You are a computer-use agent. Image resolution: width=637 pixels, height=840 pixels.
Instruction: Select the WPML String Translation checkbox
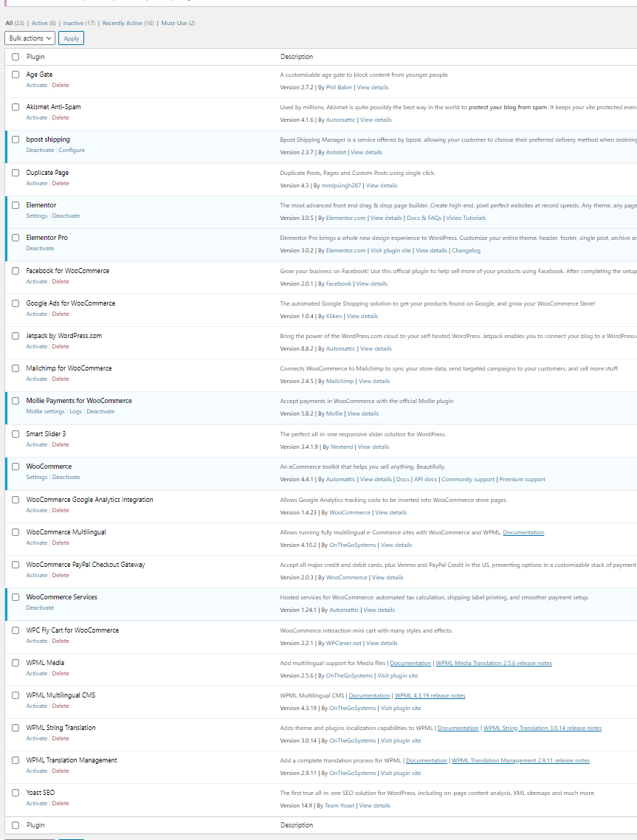pos(16,728)
